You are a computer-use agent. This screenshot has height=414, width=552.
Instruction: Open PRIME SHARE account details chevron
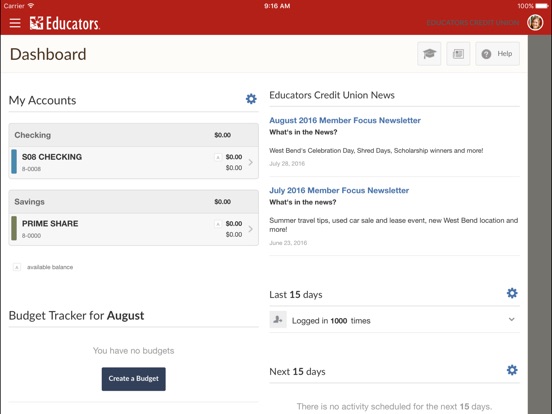tap(250, 229)
